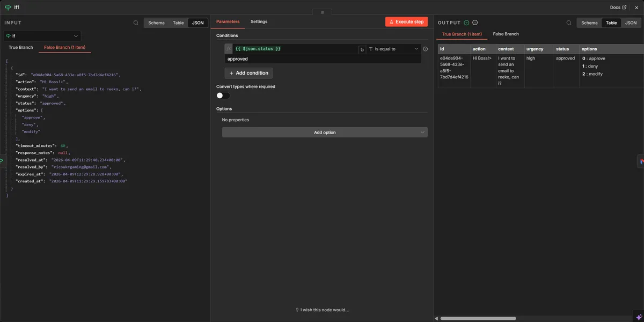Enable Convert types where required

pyautogui.click(x=222, y=95)
